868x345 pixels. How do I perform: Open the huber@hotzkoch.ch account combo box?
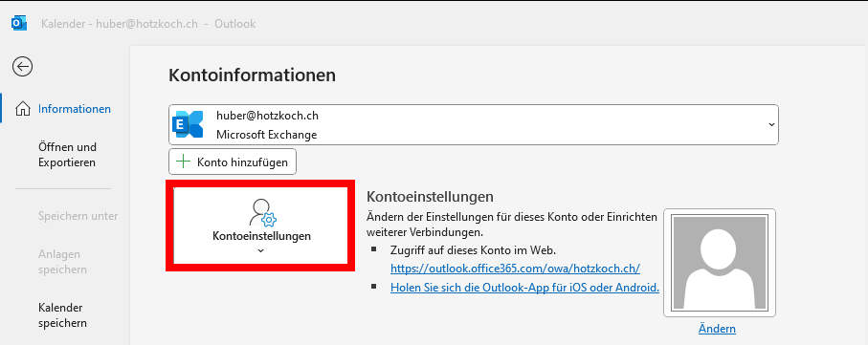point(474,125)
